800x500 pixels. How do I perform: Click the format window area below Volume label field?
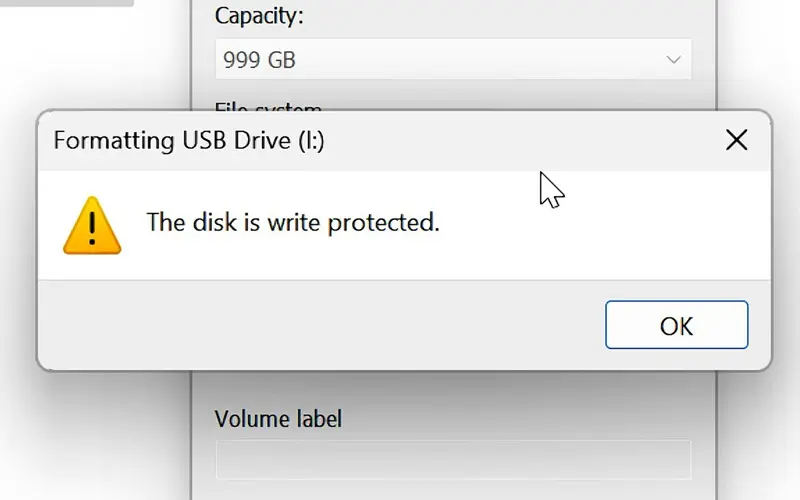(452, 490)
